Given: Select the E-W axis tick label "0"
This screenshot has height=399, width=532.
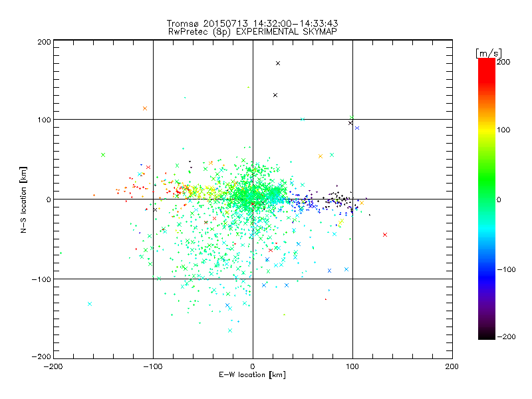Looking at the screenshot, I should pyautogui.click(x=253, y=366).
